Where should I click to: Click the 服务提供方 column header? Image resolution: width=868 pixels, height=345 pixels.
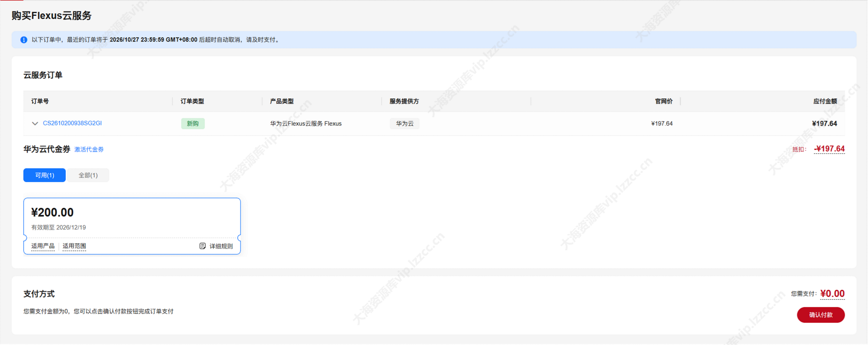[404, 101]
